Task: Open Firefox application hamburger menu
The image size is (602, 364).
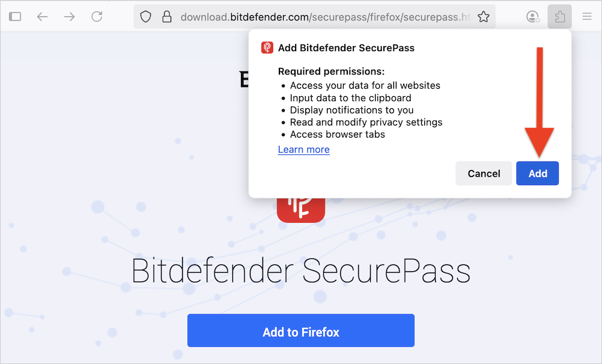Action: [x=587, y=17]
